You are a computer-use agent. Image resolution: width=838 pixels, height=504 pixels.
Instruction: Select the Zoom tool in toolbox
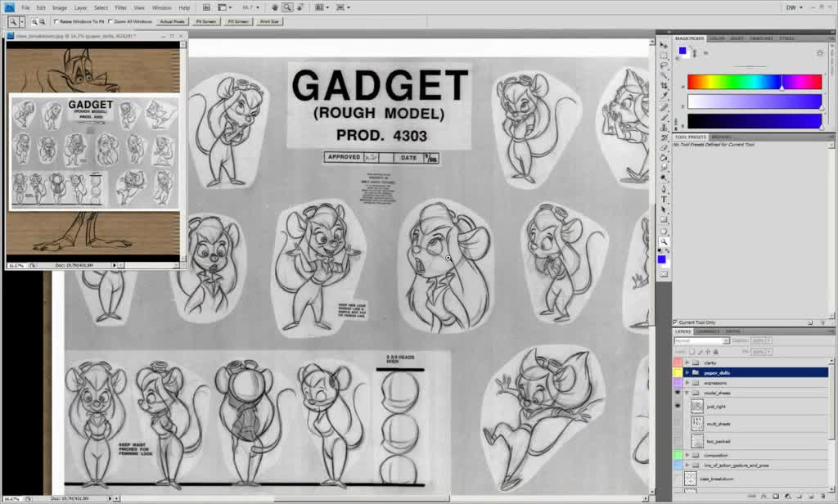663,241
